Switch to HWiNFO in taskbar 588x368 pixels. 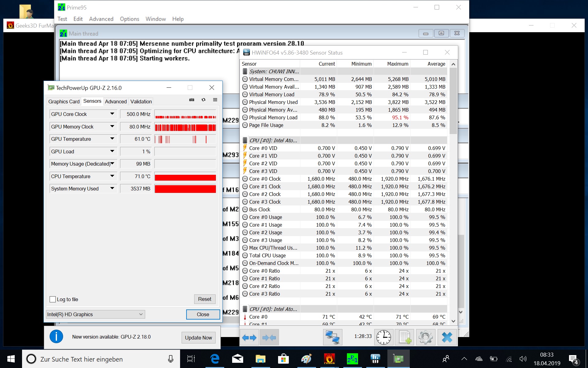(x=375, y=359)
